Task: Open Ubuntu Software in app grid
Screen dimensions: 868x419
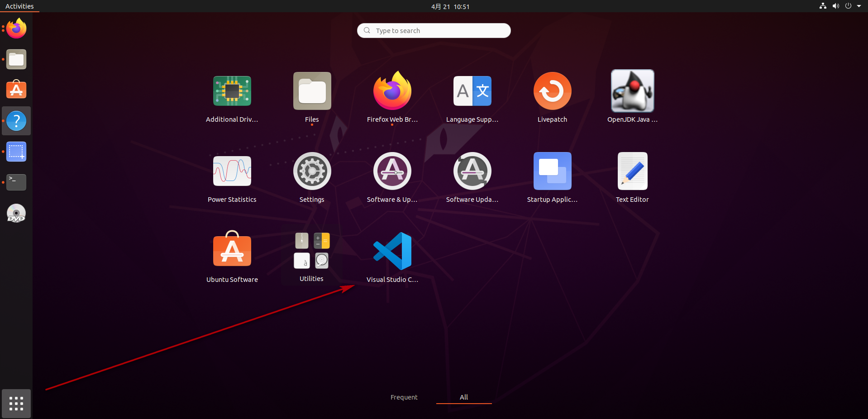Action: point(232,249)
